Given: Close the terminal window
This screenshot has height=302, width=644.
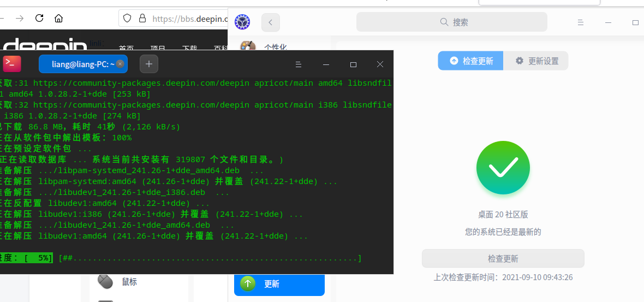Looking at the screenshot, I should pos(380,64).
